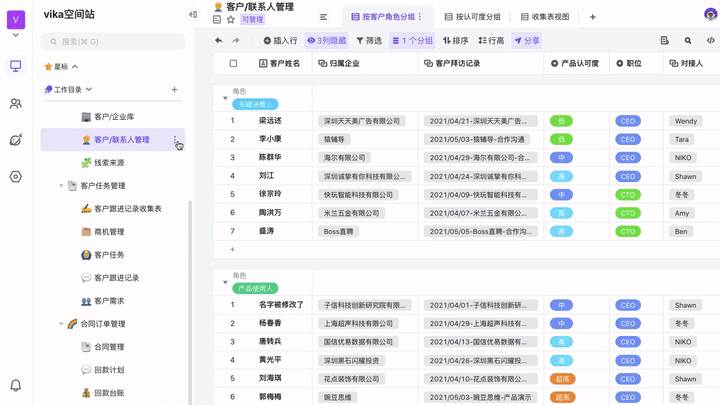The width and height of the screenshot is (720, 405).
Task: Collapse the sidebar panel
Action: 193,15
